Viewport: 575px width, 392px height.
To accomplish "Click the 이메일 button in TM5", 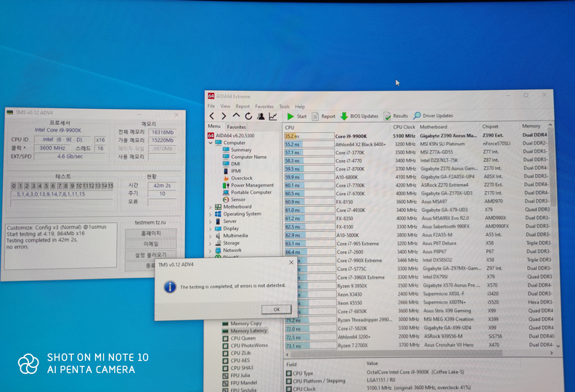I will pos(151,244).
